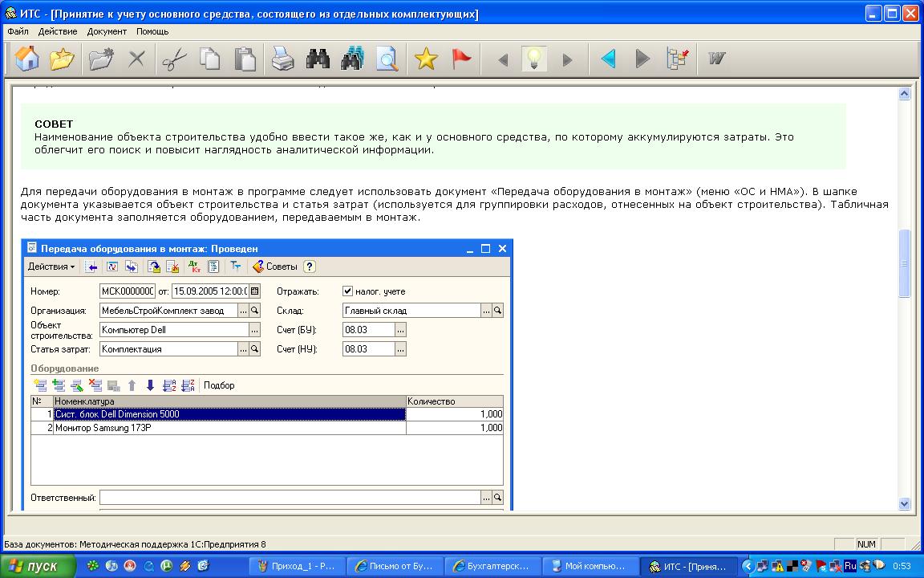Click the scissors Cut icon
924x578 pixels.
coord(173,59)
